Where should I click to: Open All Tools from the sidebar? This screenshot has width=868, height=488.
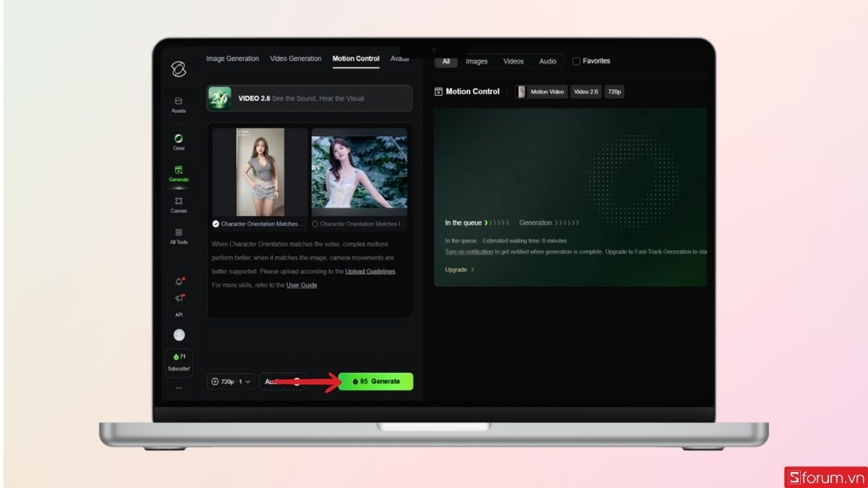click(178, 236)
